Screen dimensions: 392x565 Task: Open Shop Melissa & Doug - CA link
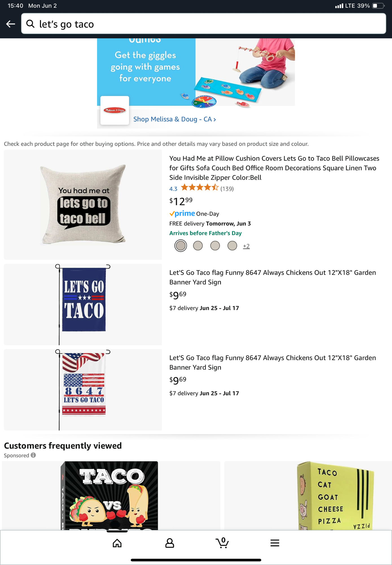pyautogui.click(x=175, y=119)
